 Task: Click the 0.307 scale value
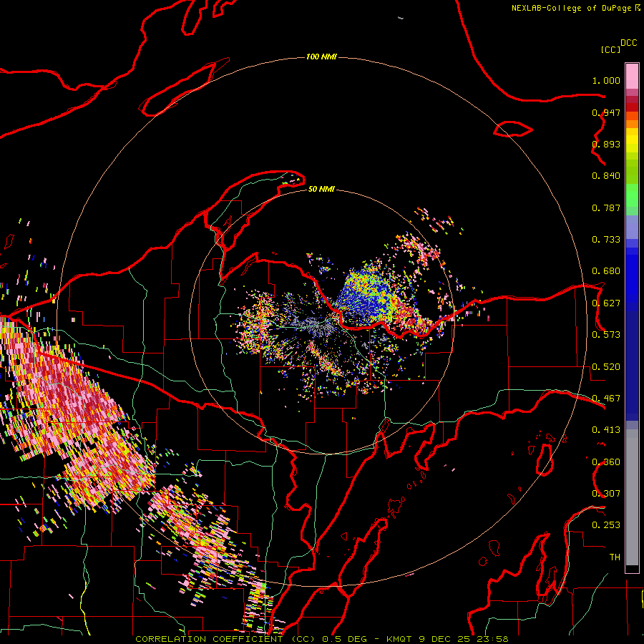point(606,494)
